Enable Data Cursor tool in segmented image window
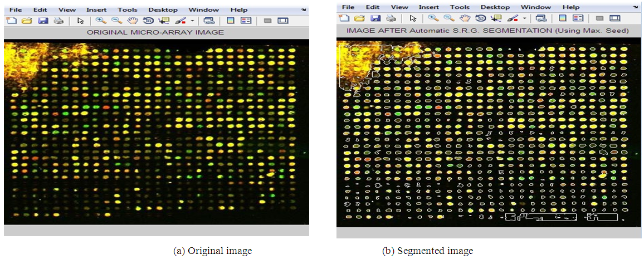Screen dimensions: 644x259 coord(496,18)
